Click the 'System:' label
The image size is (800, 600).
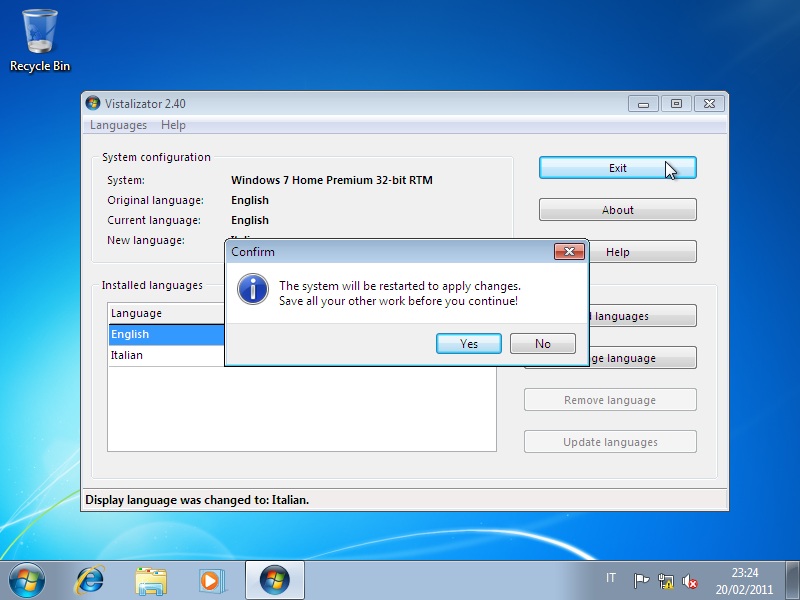(126, 180)
